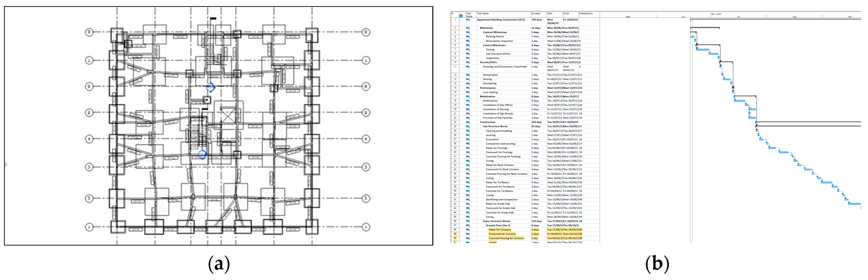
Task: Select the Start column header
Action: tap(550, 13)
